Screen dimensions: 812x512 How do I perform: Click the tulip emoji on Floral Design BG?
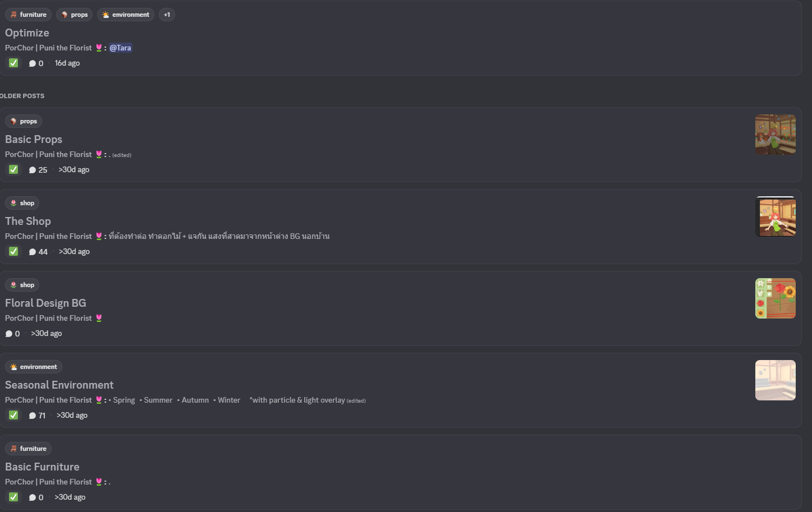99,318
